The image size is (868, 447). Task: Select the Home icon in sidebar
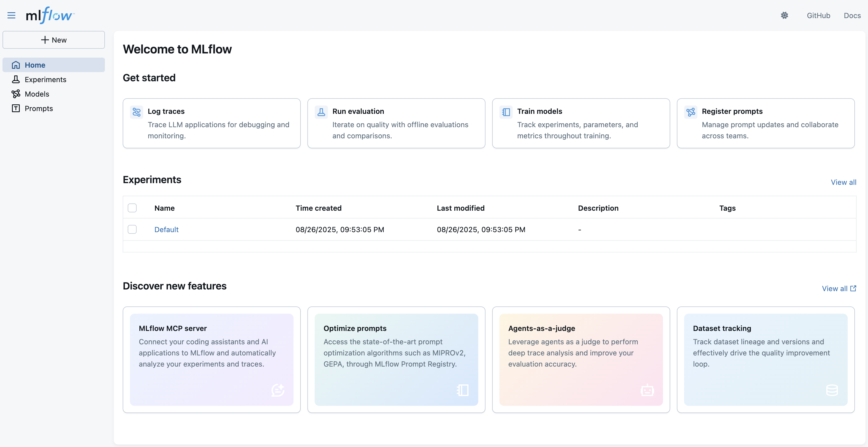16,65
